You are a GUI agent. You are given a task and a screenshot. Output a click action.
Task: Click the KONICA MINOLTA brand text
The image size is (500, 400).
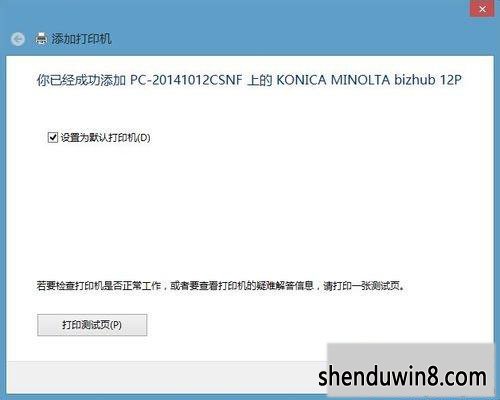(333, 80)
